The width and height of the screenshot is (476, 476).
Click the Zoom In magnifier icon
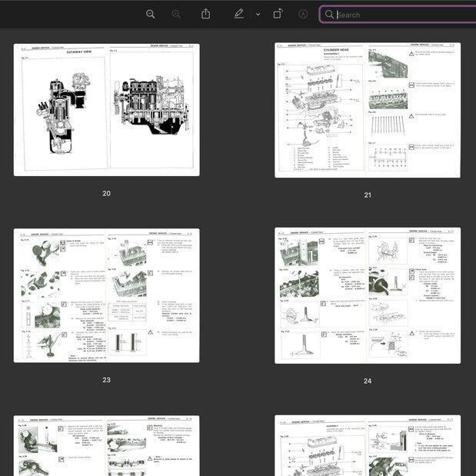click(x=176, y=14)
